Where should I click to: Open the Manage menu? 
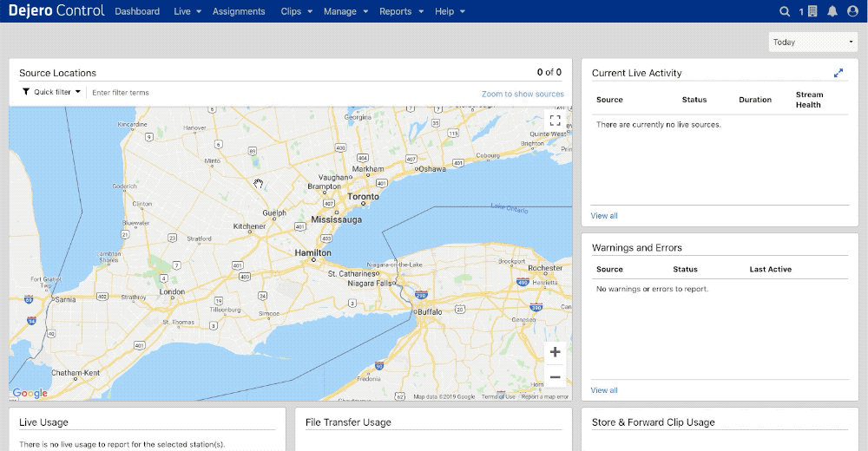point(345,11)
